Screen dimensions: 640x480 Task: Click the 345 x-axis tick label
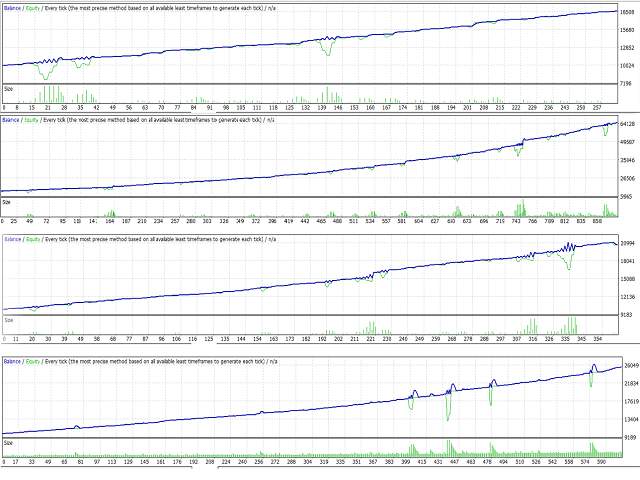582,339
